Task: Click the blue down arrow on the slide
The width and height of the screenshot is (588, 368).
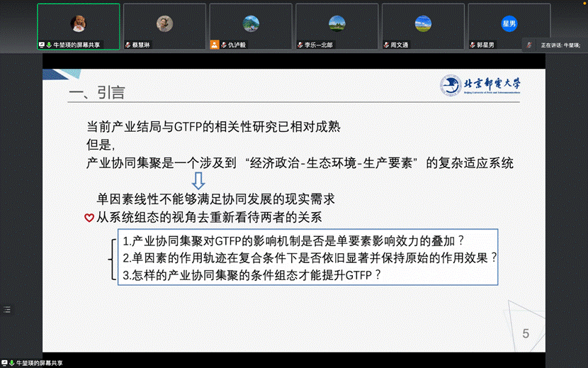Action: pyautogui.click(x=198, y=183)
